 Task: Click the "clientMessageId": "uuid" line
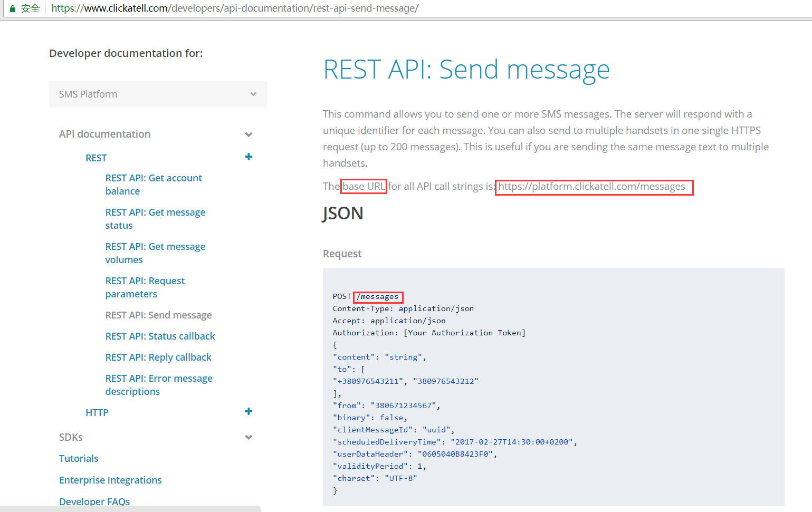click(394, 430)
